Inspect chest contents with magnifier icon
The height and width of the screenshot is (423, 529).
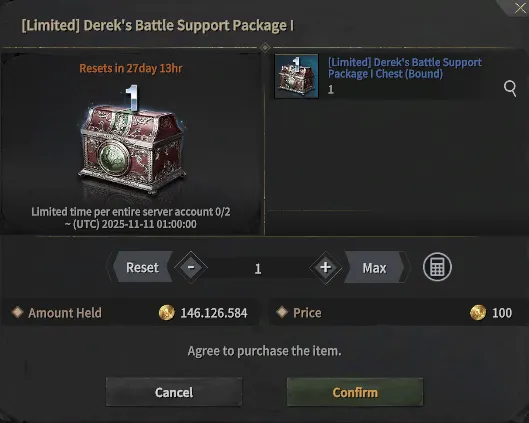pos(510,88)
